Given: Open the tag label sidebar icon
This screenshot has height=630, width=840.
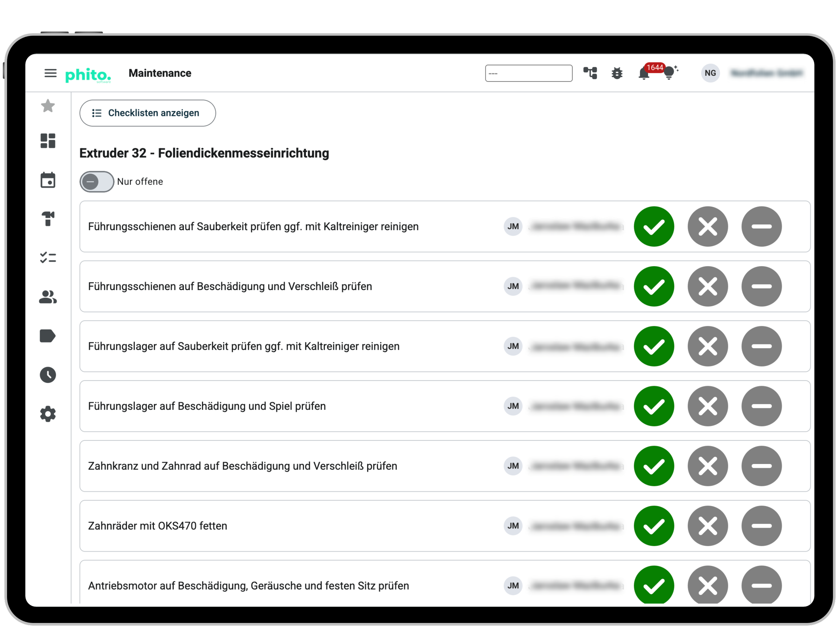Looking at the screenshot, I should click(x=48, y=336).
